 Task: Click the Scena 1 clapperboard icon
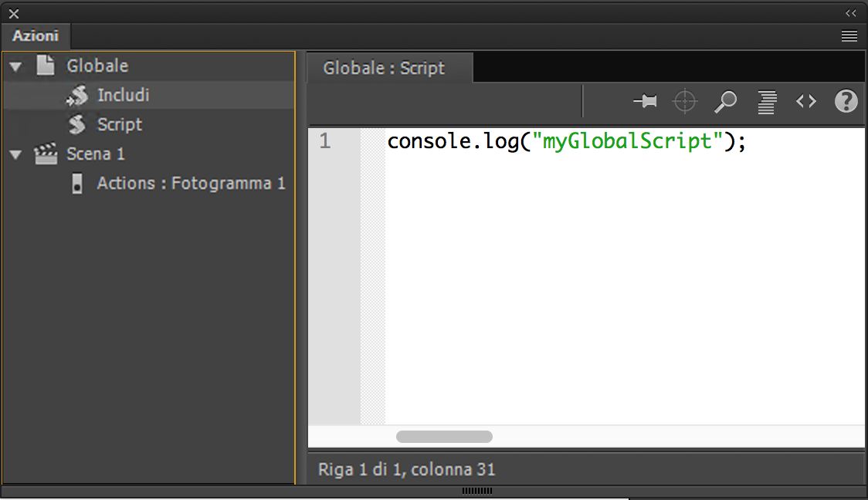coord(46,154)
